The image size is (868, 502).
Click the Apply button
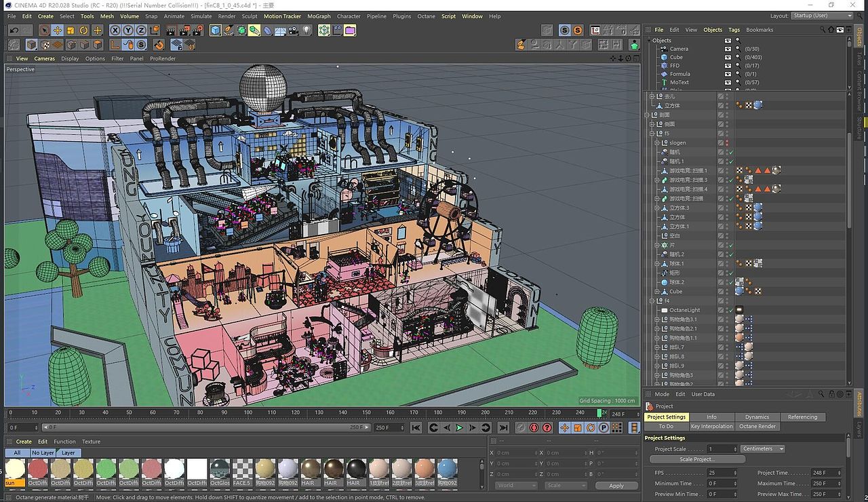pos(616,486)
